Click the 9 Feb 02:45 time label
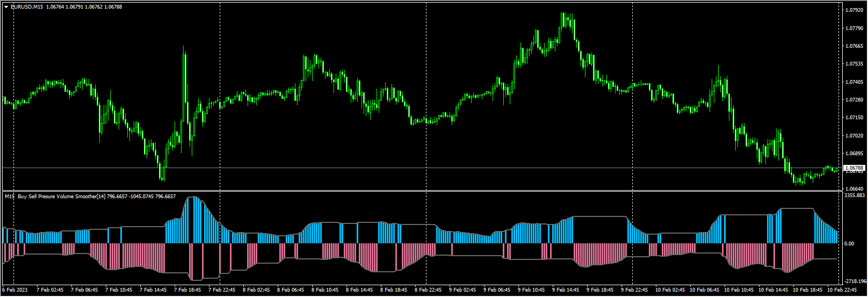Screen dimensions: 868x297 (462, 290)
